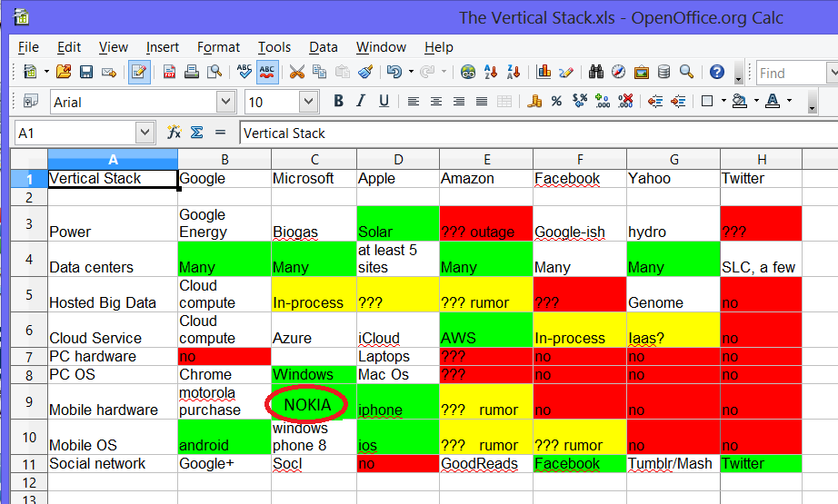
Task: Select the Format Paintbrush
Action: (x=365, y=72)
